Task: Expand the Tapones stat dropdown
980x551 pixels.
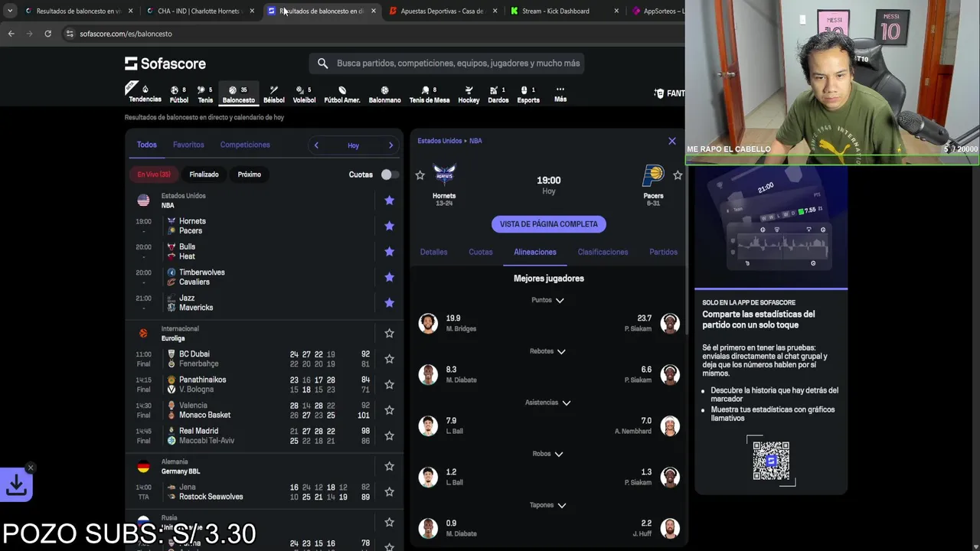Action: click(548, 505)
